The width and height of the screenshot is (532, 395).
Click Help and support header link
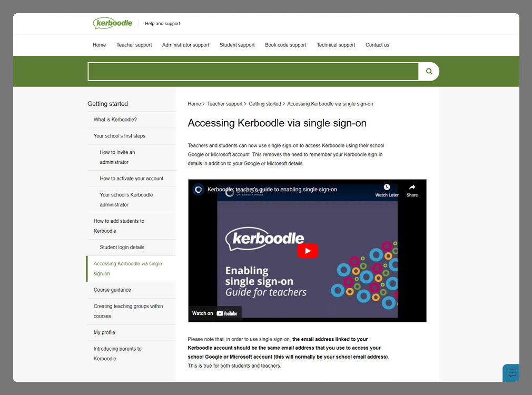coord(163,23)
